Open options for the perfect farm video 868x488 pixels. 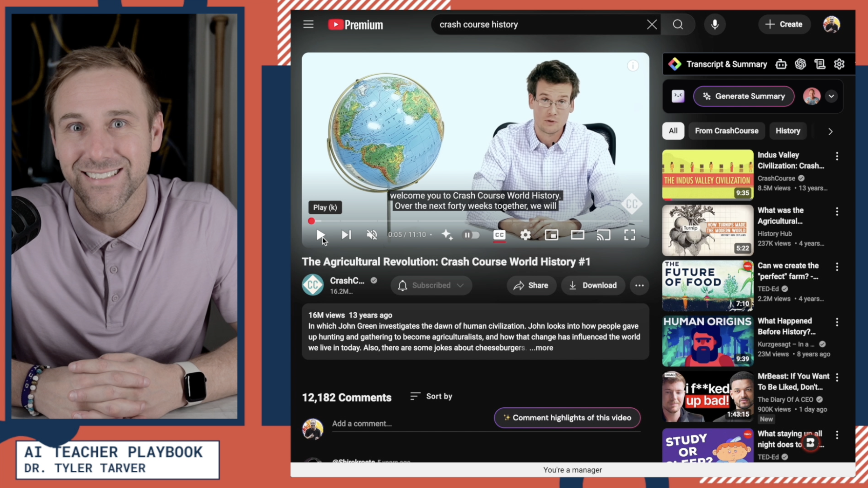coord(837,267)
